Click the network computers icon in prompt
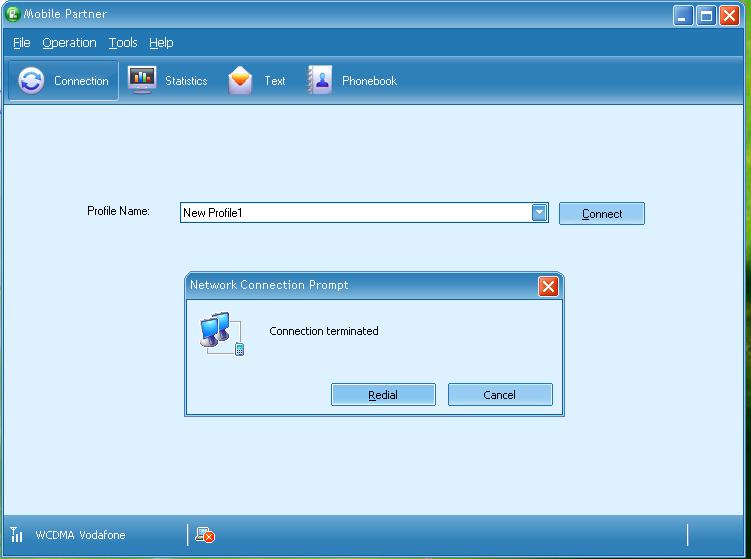 (221, 333)
